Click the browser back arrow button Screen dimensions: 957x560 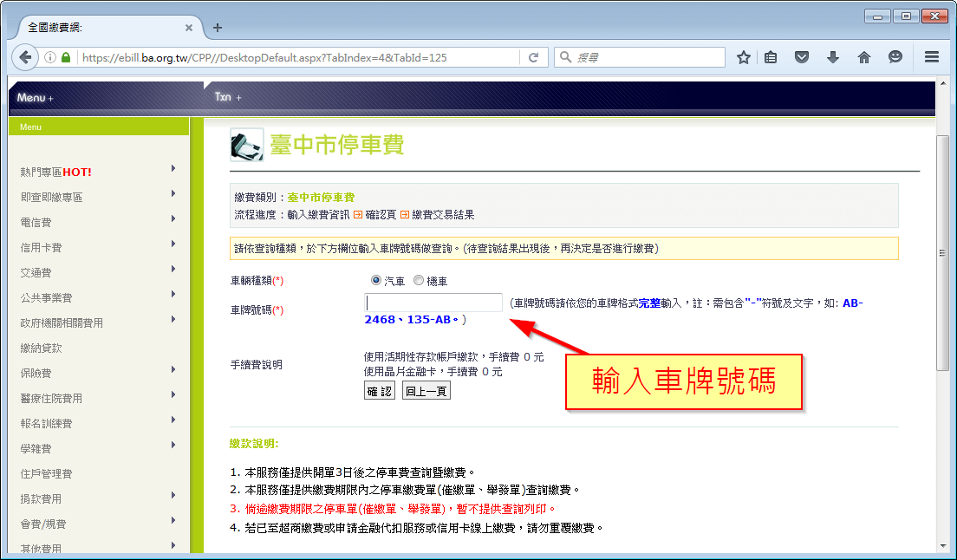click(25, 57)
